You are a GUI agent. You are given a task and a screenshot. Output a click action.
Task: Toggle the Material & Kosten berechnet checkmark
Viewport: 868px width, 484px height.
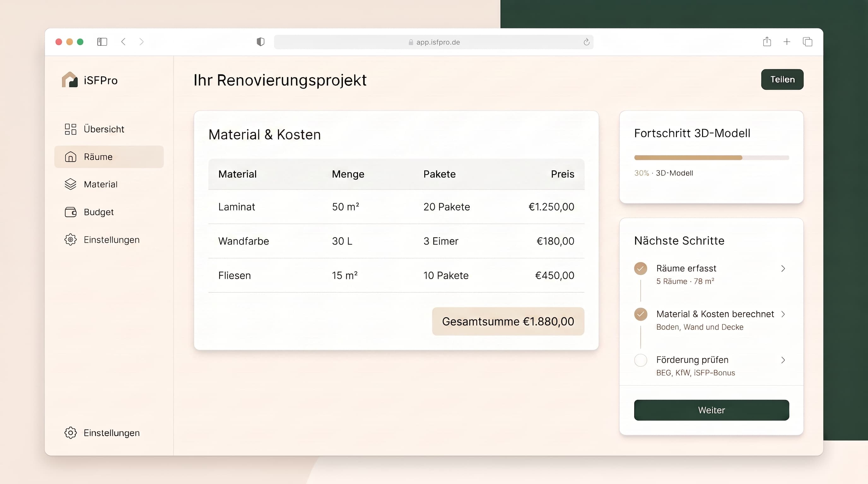(x=641, y=314)
